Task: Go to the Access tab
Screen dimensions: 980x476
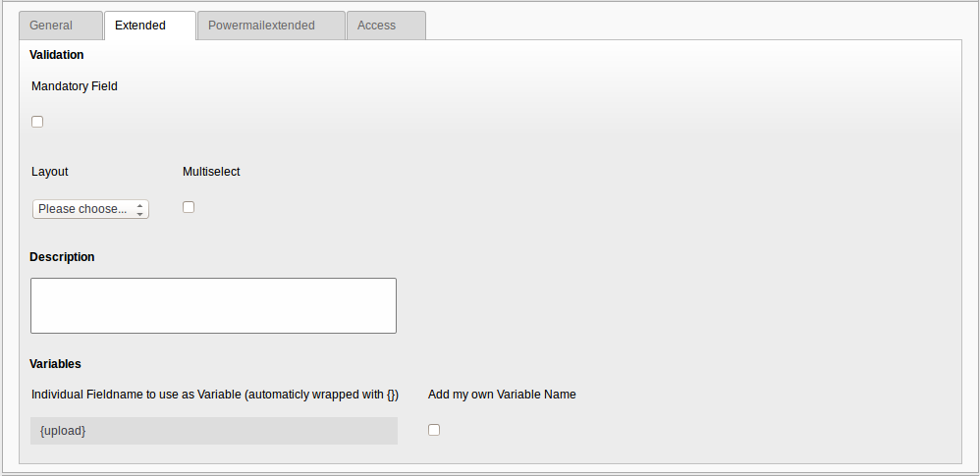Action: tap(376, 26)
